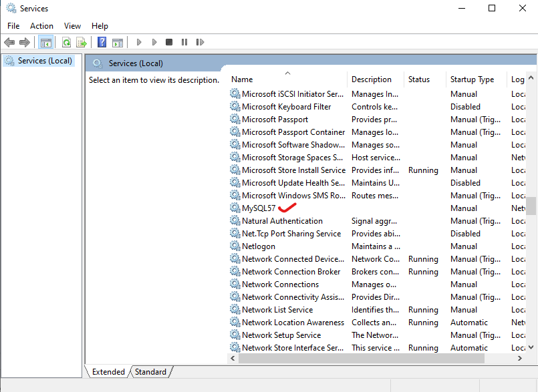Click the Refresh toolbar icon
The height and width of the screenshot is (392, 538).
pyautogui.click(x=67, y=42)
